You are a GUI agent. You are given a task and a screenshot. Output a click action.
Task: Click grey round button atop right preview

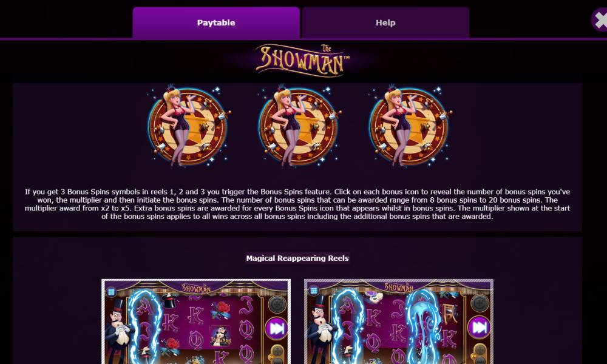480,303
